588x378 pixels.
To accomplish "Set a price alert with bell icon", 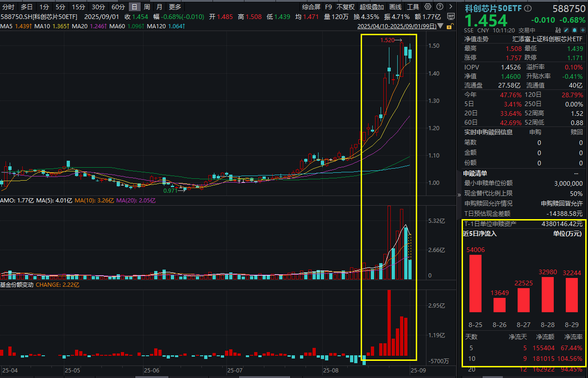I will coord(574,30).
